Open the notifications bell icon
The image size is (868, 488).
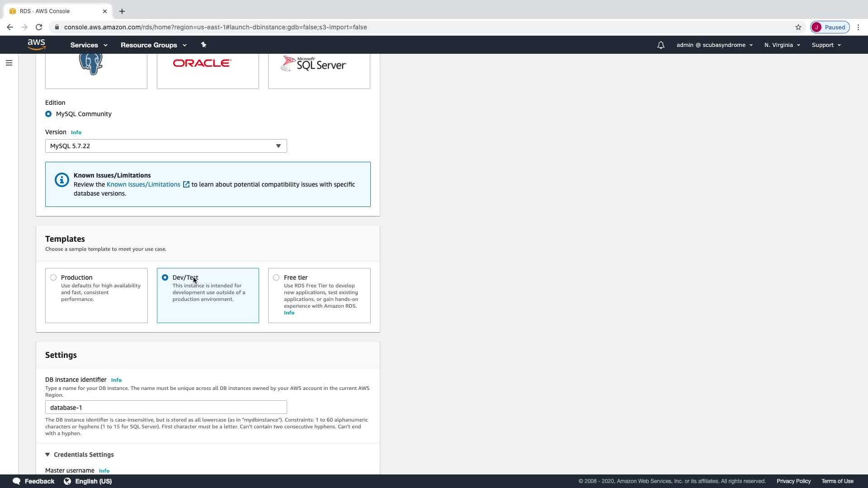(x=660, y=45)
